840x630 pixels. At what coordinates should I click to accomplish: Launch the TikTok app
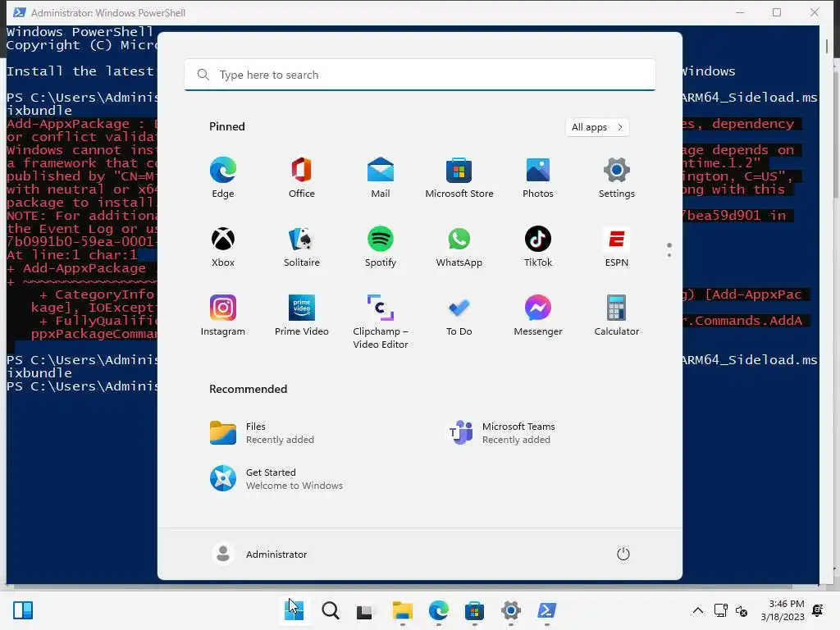[x=538, y=247]
